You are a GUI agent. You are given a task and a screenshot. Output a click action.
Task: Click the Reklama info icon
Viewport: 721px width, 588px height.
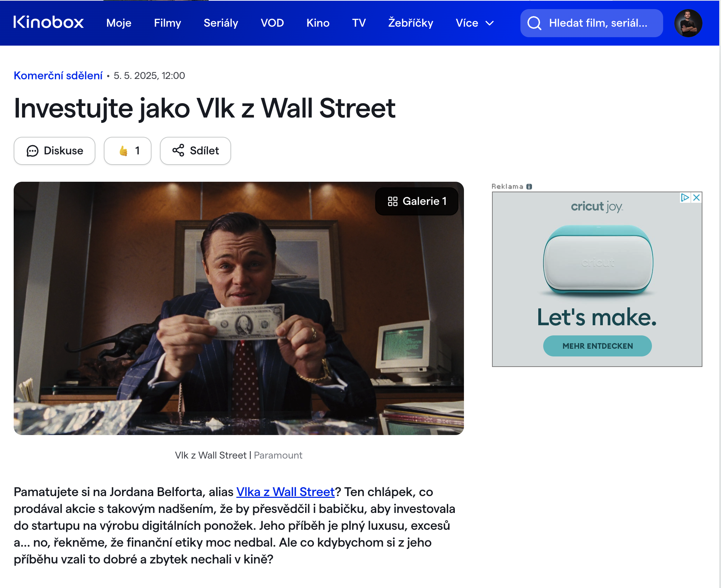529,187
